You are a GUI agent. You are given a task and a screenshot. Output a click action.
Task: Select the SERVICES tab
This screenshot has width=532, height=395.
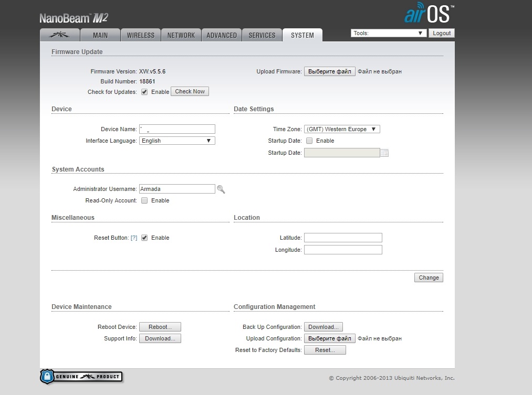[262, 35]
